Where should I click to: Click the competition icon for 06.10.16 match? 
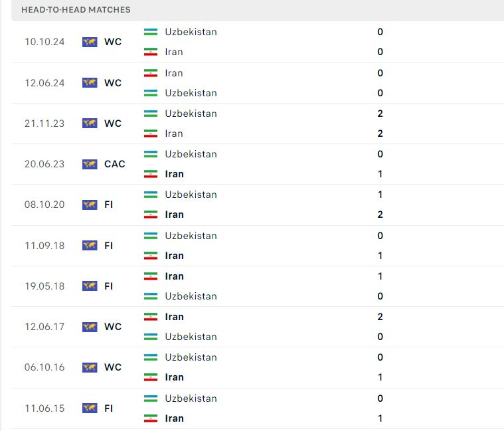pos(90,367)
